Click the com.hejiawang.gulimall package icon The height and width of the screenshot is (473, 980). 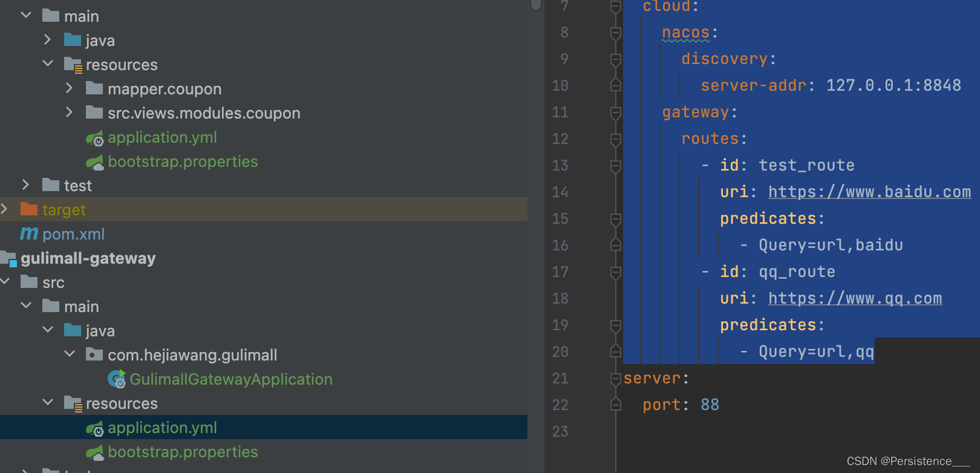click(x=94, y=354)
